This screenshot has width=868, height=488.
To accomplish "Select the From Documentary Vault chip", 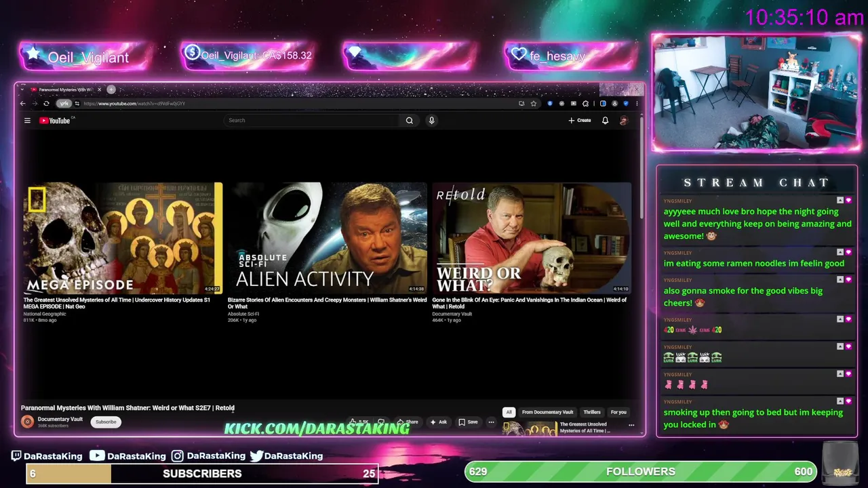I will coord(547,412).
